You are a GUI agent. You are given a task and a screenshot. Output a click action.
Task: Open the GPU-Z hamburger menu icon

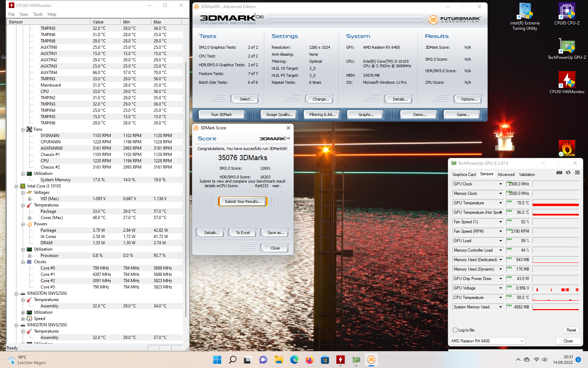[577, 172]
